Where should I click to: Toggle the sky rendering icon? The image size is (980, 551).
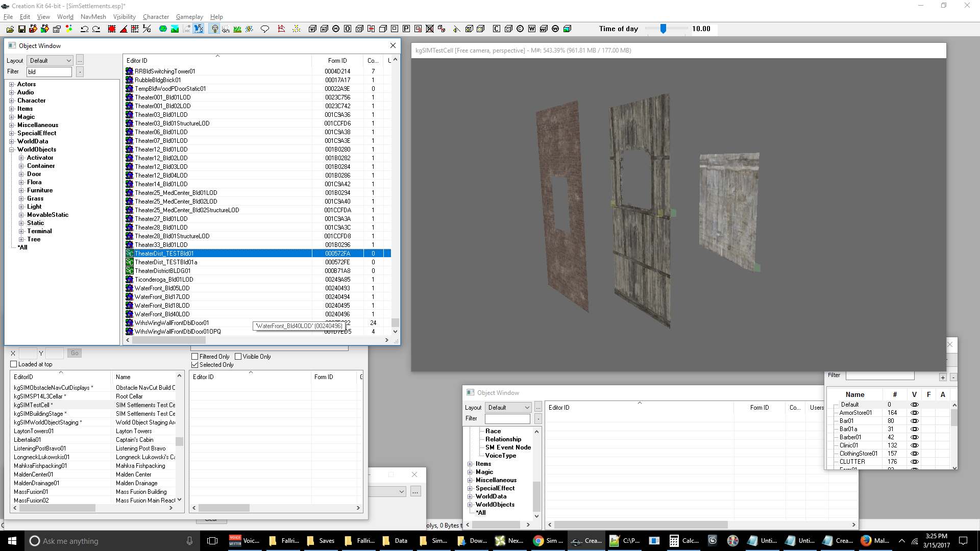pyautogui.click(x=226, y=29)
